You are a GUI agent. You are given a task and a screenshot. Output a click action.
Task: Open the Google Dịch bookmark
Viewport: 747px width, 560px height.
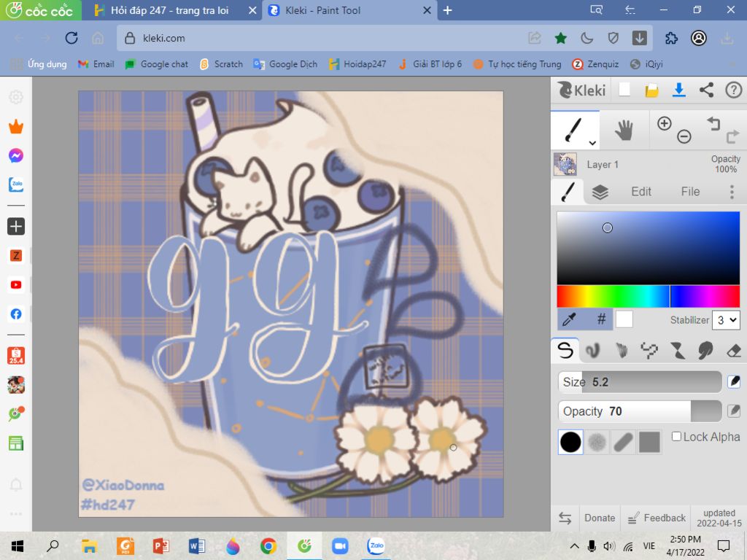pos(285,64)
